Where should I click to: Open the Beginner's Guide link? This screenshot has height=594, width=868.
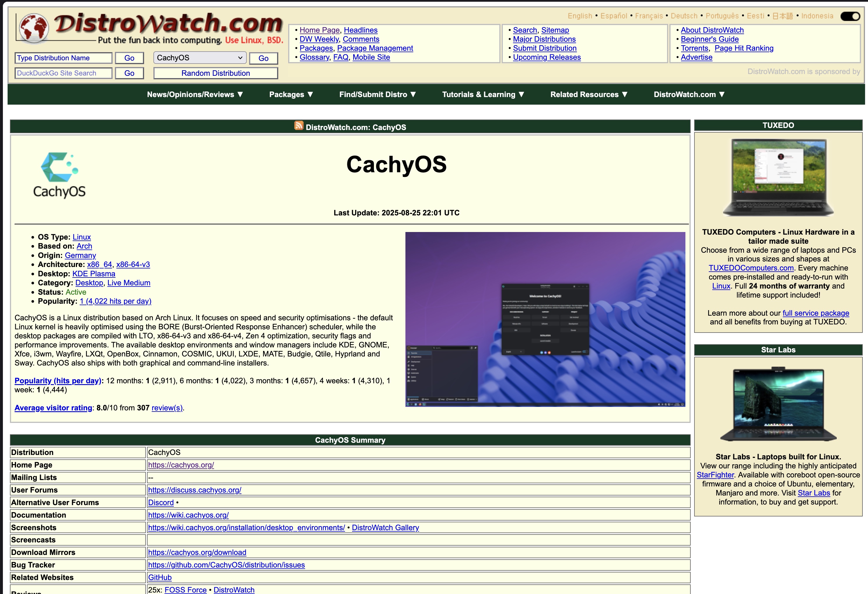pos(709,39)
